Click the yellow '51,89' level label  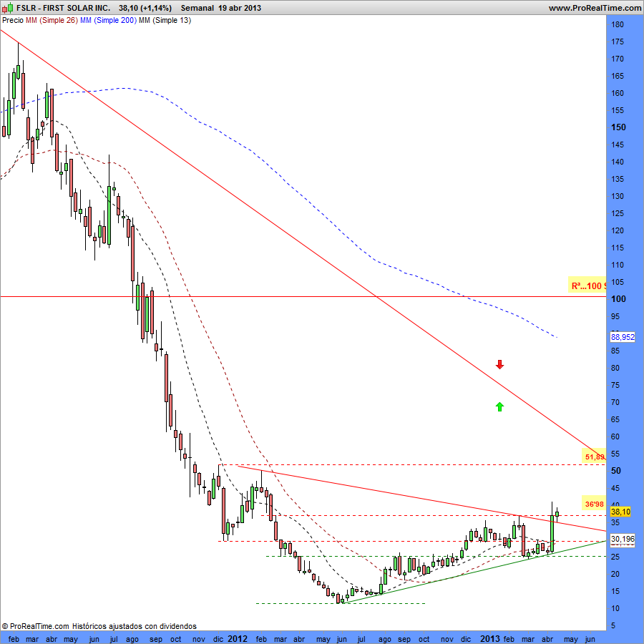pos(595,457)
